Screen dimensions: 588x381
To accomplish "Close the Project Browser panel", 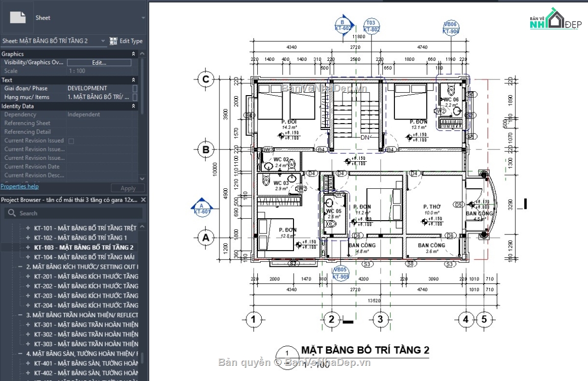I will coord(143,200).
